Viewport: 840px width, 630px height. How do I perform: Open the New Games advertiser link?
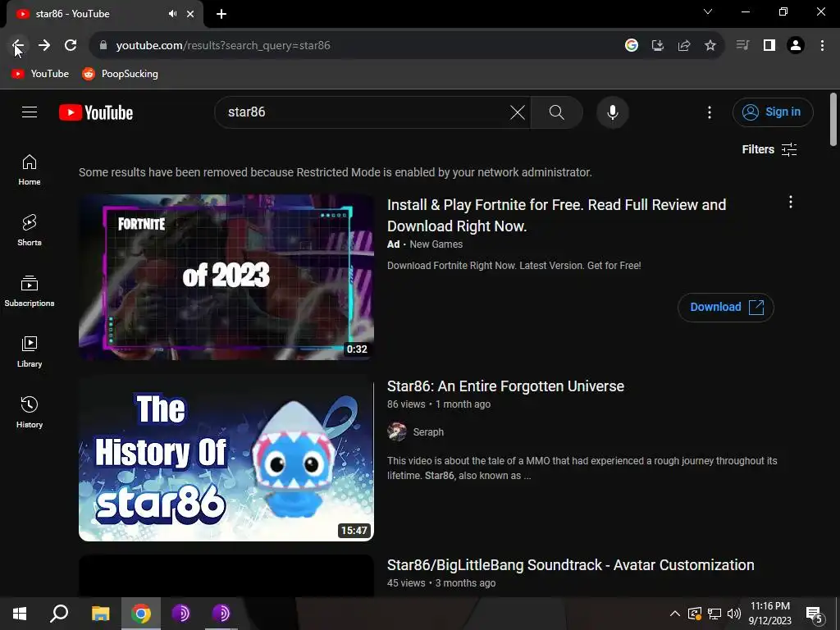(436, 244)
